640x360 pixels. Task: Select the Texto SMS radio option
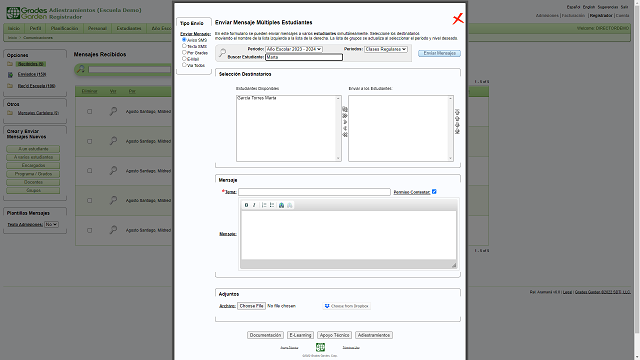click(184, 46)
